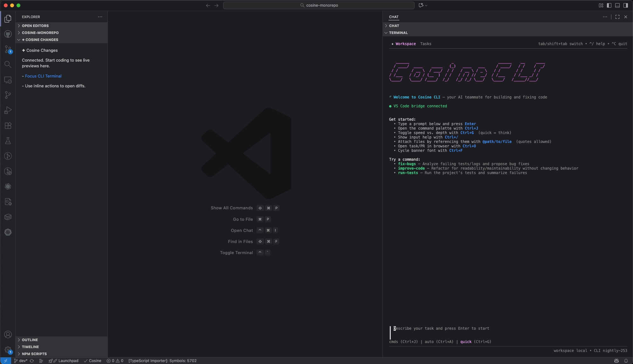The width and height of the screenshot is (633, 364).
Task: Maximize the chat panel size
Action: pyautogui.click(x=617, y=17)
